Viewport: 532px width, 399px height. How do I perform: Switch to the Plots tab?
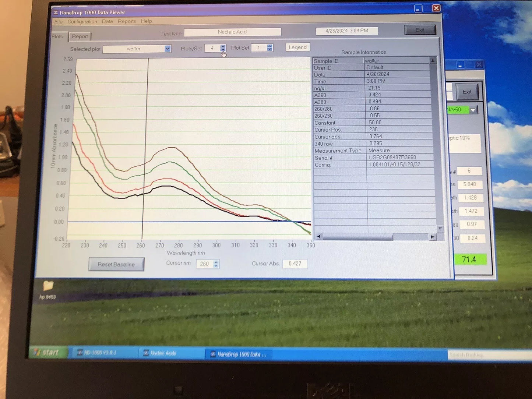pos(58,36)
